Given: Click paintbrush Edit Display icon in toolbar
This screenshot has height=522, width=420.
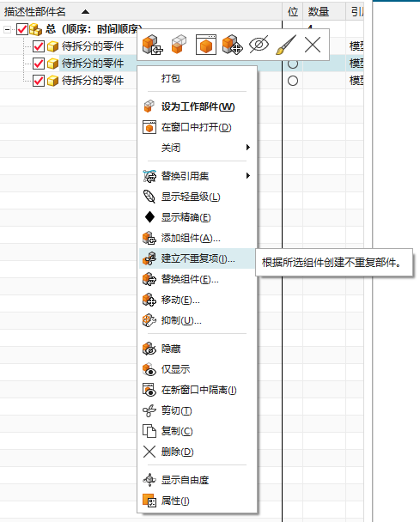Looking at the screenshot, I should [286, 45].
